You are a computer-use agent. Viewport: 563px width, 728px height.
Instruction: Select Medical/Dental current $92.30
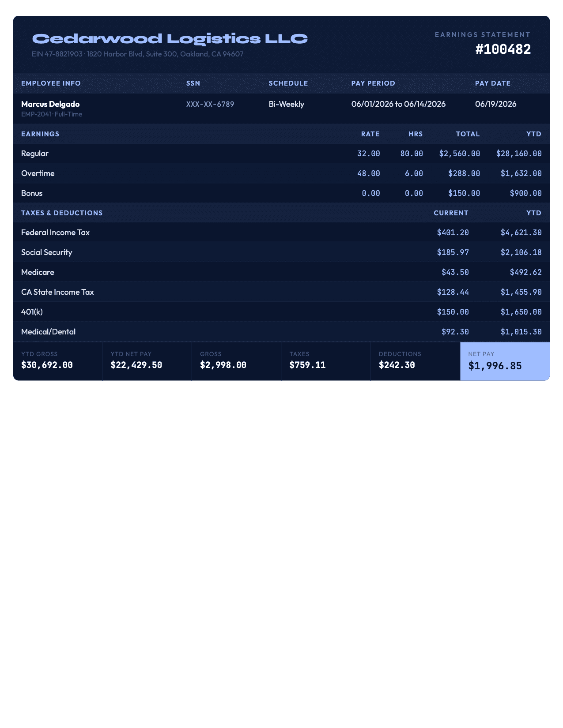[x=455, y=332]
